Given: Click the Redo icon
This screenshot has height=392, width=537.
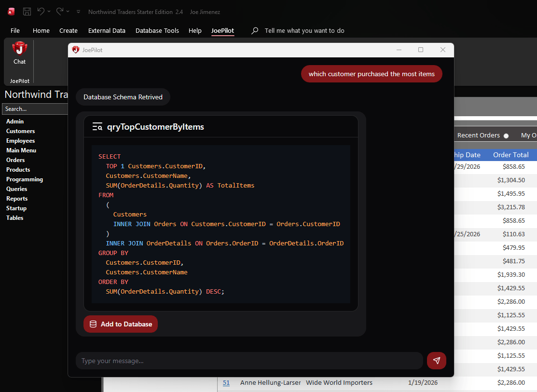Looking at the screenshot, I should pyautogui.click(x=60, y=12).
